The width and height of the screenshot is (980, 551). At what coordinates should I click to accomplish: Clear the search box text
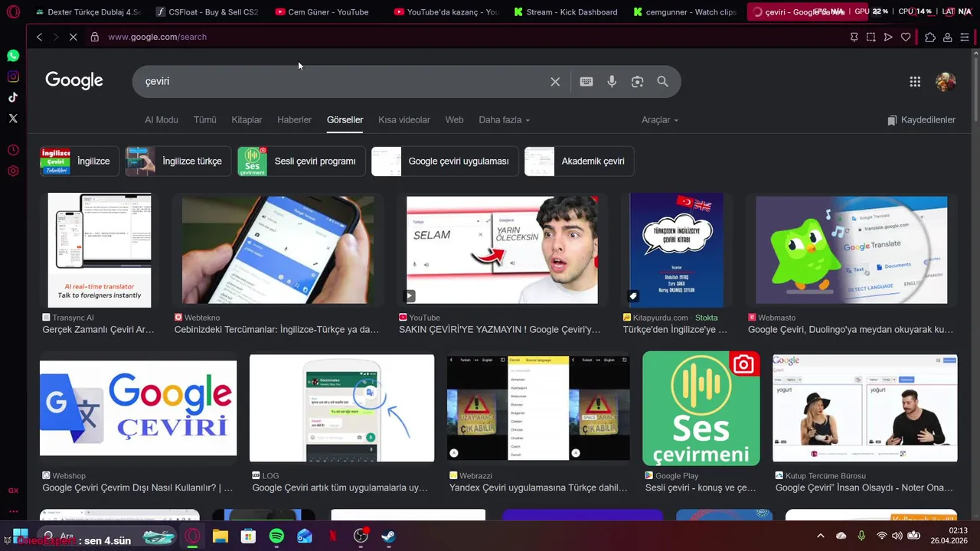tap(555, 82)
